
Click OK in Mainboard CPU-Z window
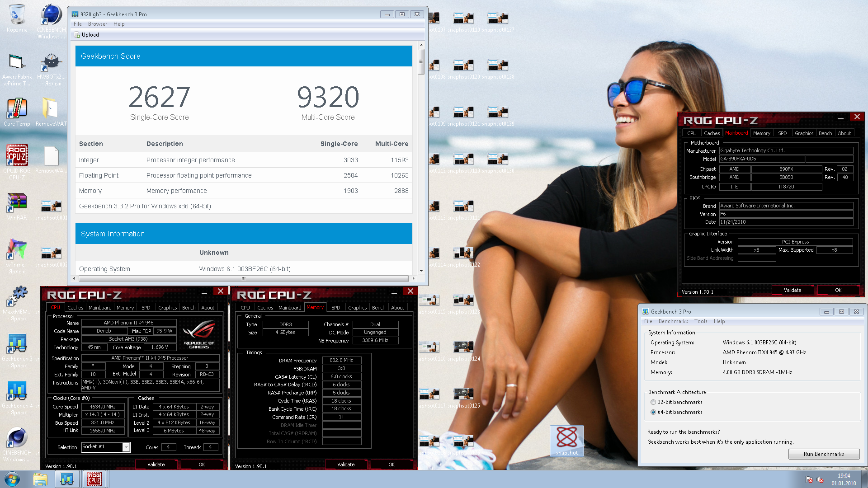tap(838, 290)
